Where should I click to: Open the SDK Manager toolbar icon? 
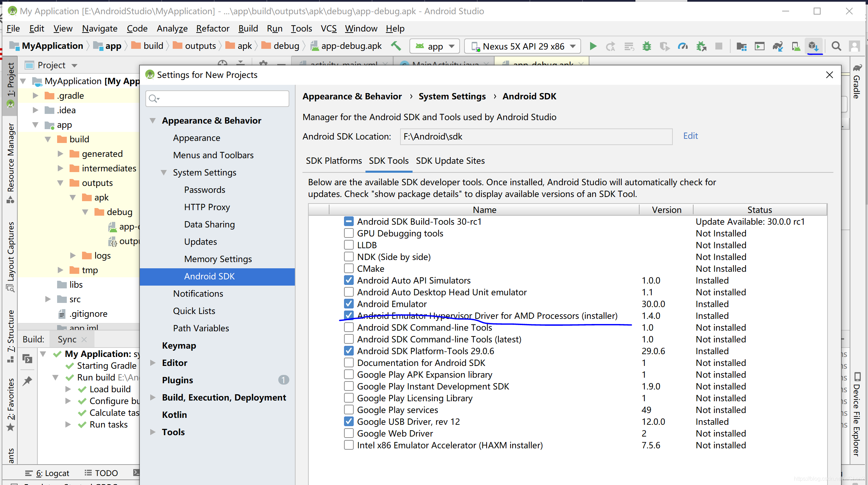[814, 46]
